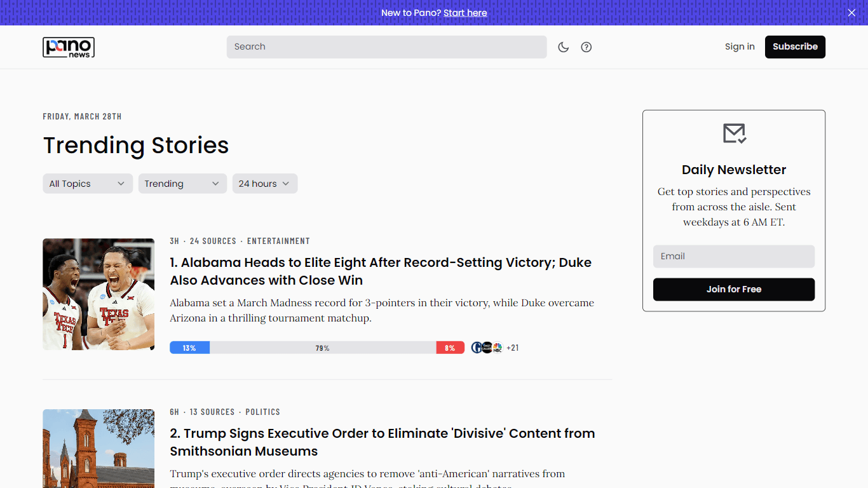This screenshot has width=868, height=488.
Task: Change the 24 hours time range dropdown
Action: (265, 184)
